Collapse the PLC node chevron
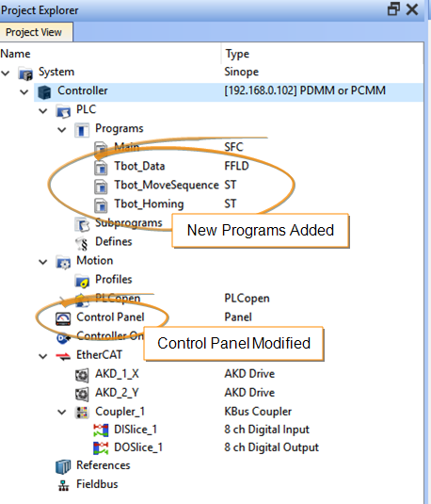 (x=43, y=111)
